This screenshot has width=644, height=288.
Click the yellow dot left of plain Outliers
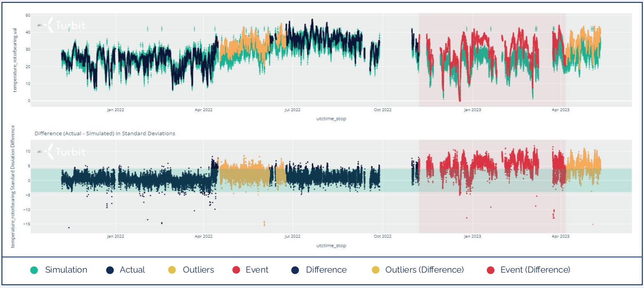tap(172, 270)
